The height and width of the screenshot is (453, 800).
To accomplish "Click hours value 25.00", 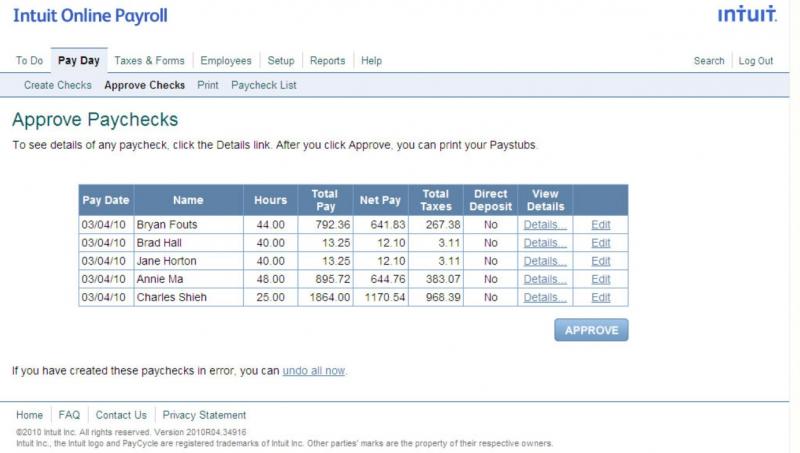I will [x=270, y=297].
